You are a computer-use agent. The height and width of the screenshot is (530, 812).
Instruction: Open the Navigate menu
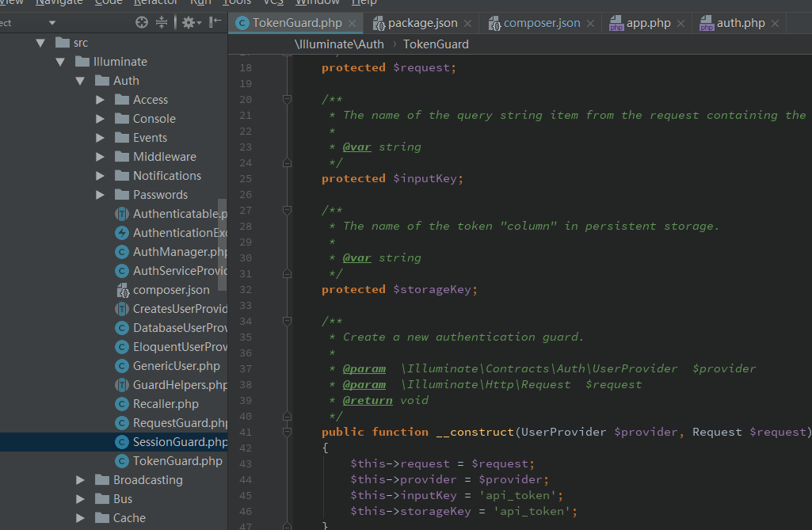click(59, 2)
